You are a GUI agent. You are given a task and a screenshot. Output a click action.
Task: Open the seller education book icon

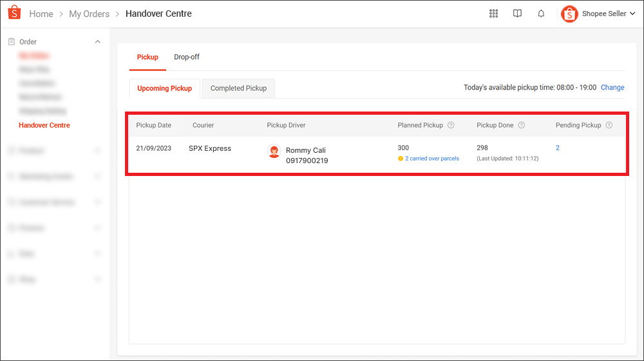[518, 14]
